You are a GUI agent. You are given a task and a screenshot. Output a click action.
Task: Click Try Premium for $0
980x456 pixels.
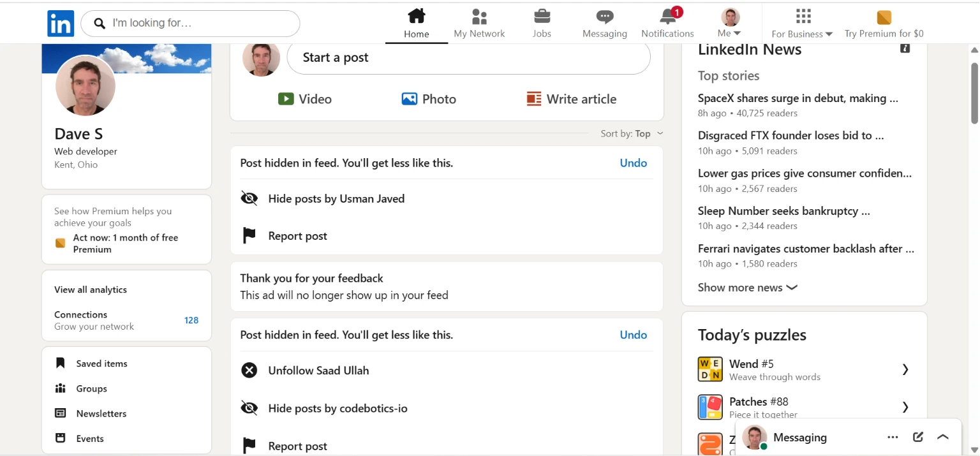(884, 24)
